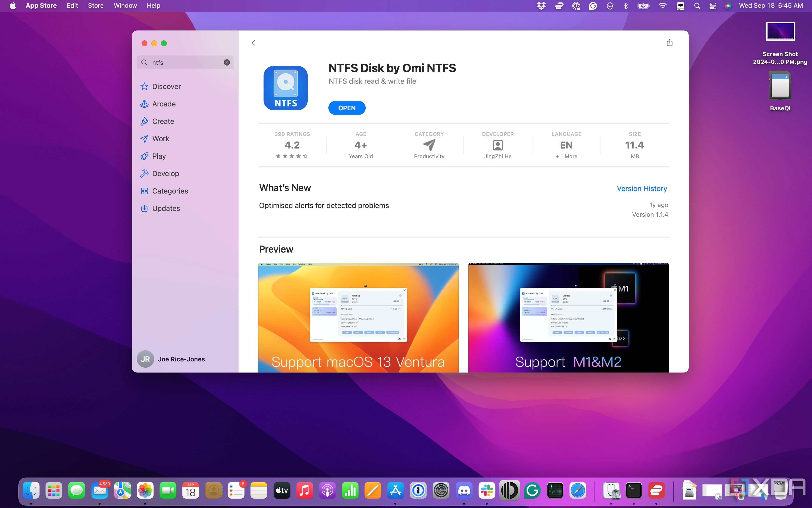Click the Grammarly menu bar icon
Image resolution: width=812 pixels, height=508 pixels.
click(x=593, y=6)
